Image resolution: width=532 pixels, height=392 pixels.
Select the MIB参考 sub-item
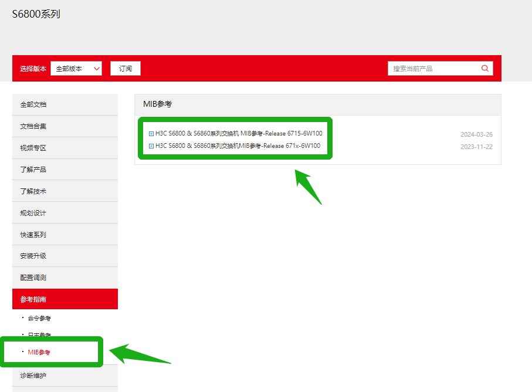click(39, 352)
